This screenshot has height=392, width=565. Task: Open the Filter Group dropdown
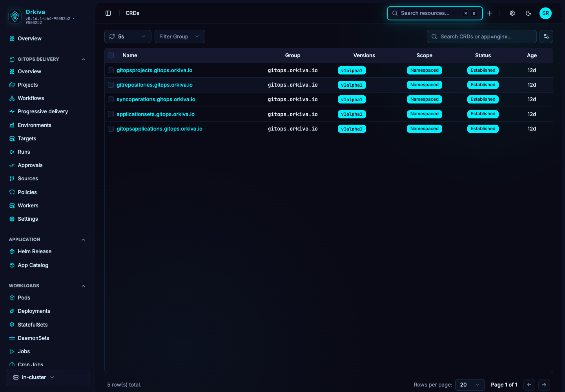pyautogui.click(x=180, y=36)
